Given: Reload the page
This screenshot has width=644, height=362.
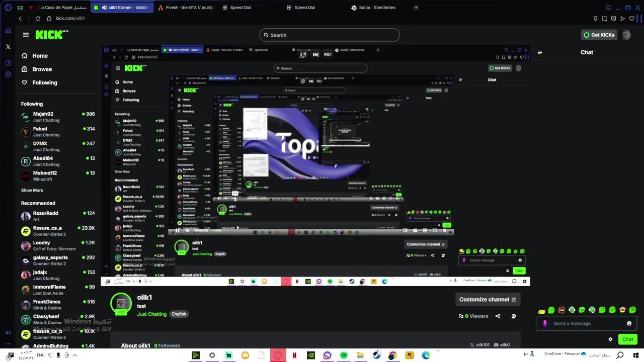Looking at the screenshot, I should (x=38, y=19).
